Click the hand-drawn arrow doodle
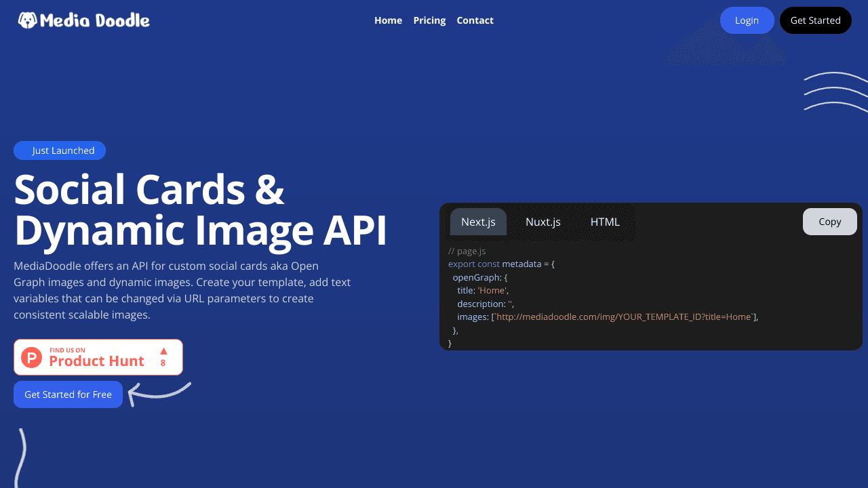Image resolution: width=868 pixels, height=488 pixels. pos(159,393)
